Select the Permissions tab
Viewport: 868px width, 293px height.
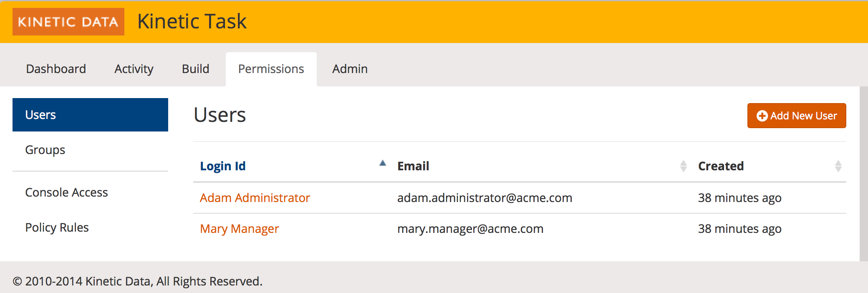pyautogui.click(x=271, y=69)
